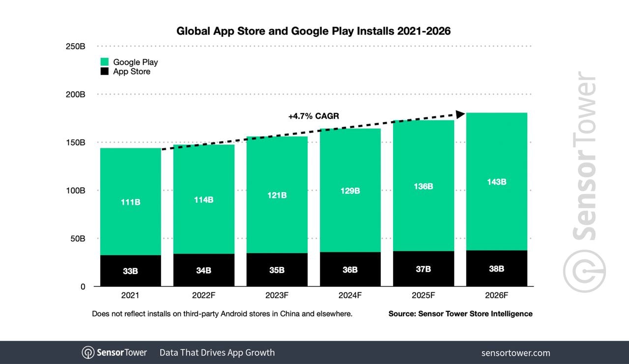This screenshot has height=364, width=629.
Task: Select the 143B Google Play bar for 2026F
Action: 496,181
